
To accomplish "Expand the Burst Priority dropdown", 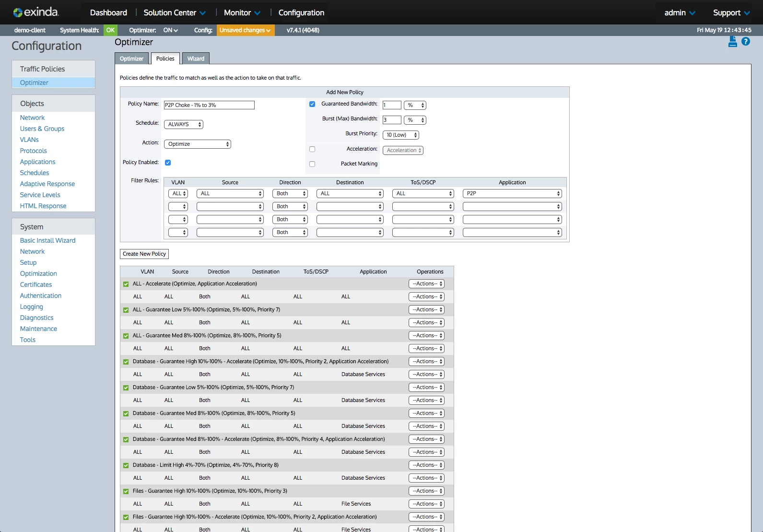I will pos(401,135).
